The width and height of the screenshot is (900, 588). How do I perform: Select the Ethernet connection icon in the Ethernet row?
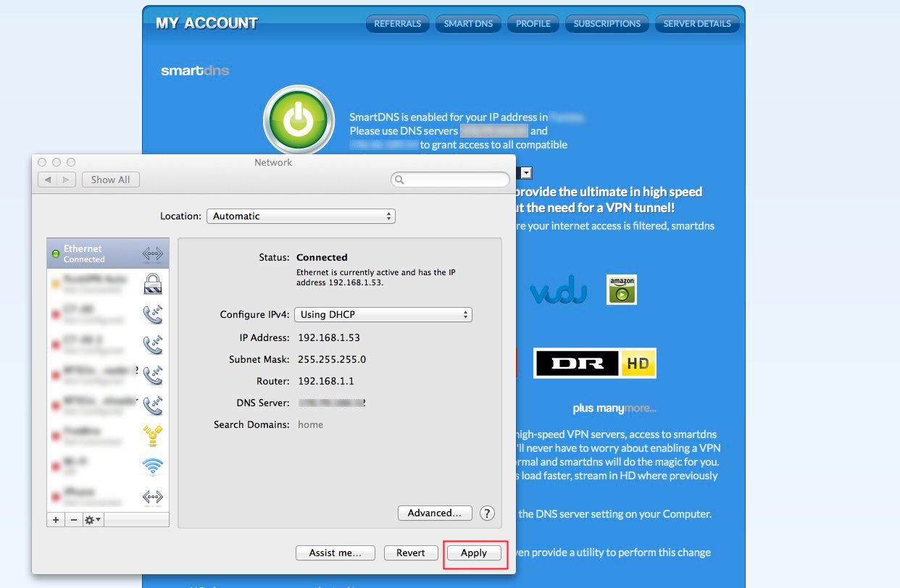click(x=153, y=253)
